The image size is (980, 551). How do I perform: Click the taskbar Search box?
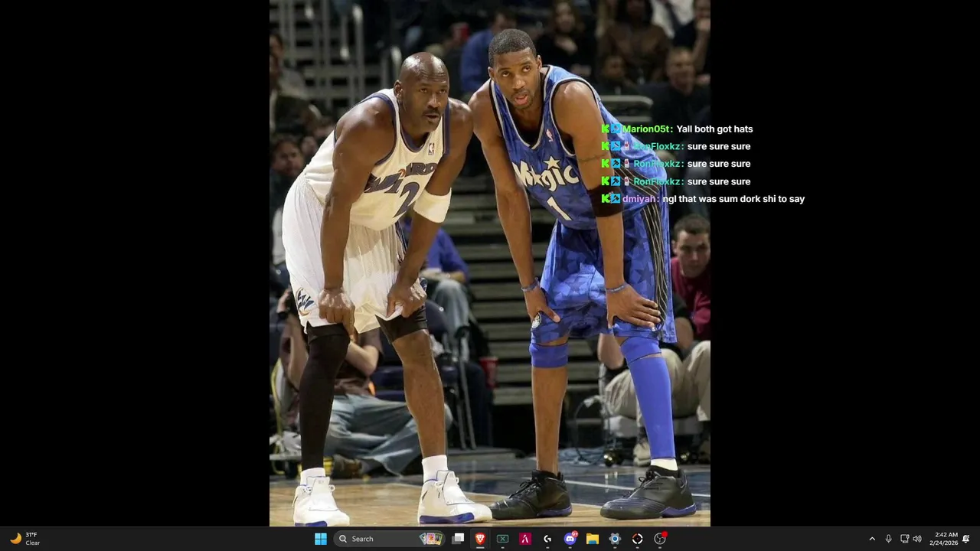(390, 539)
